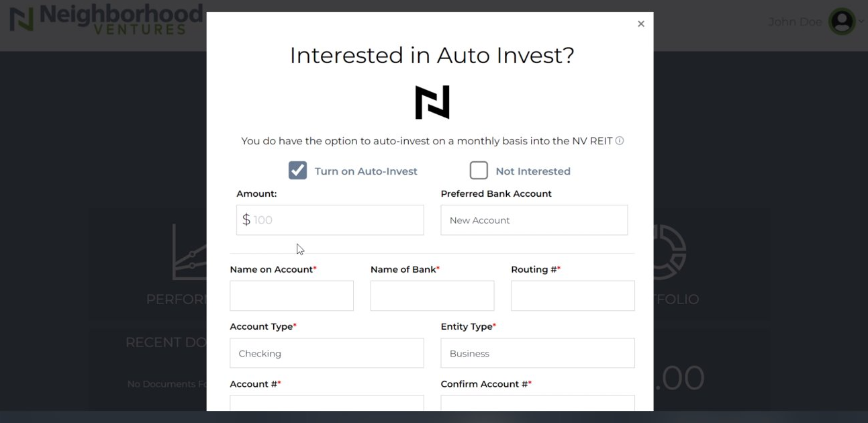Close the Auto Invest dialog
The image size is (868, 423).
point(640,24)
